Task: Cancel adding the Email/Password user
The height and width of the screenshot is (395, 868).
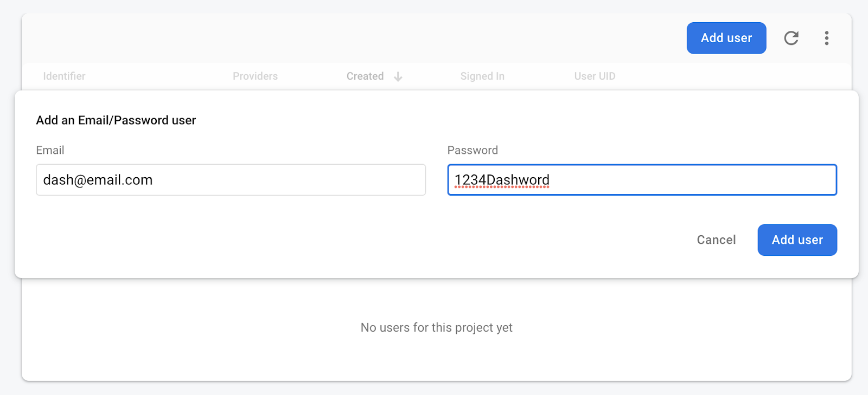Action: click(716, 240)
